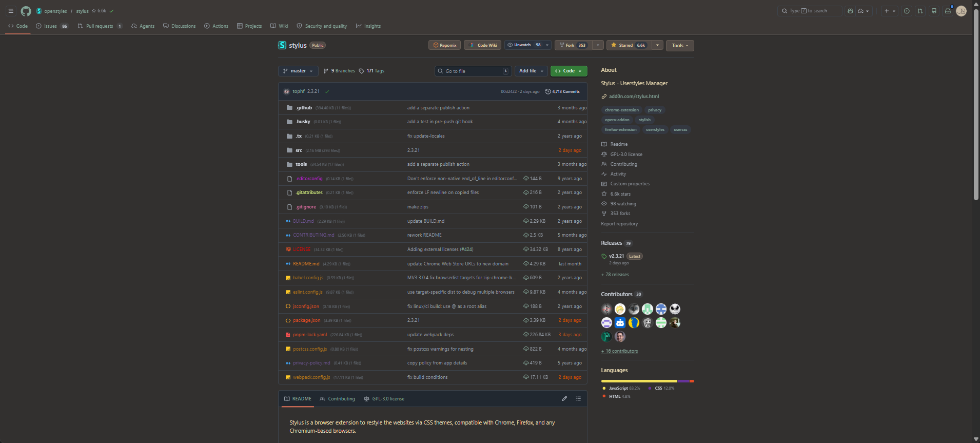Expand the Fork options dropdown arrow
The image size is (980, 443).
pos(598,45)
